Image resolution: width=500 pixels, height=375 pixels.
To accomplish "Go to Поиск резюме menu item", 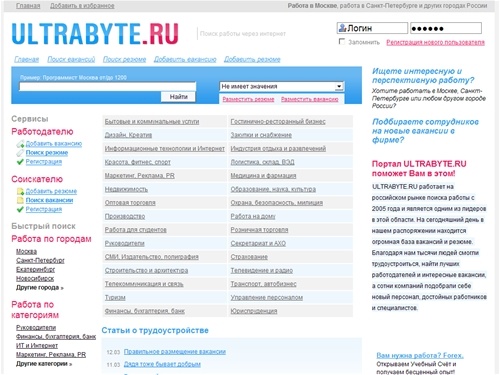I will tap(124, 59).
